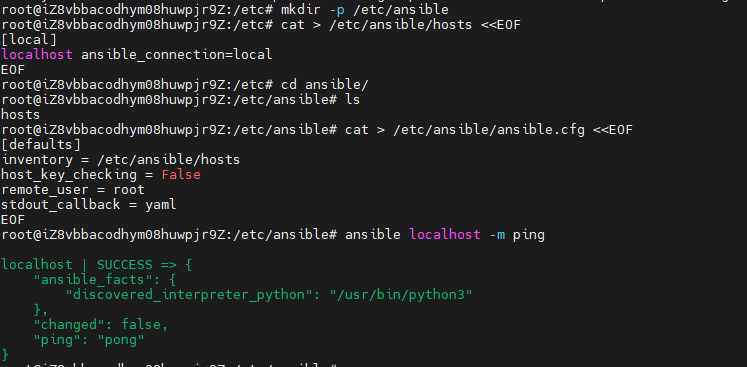Screen dimensions: 747x367
Task: Click the "/usr/bin/python3" interpreter path
Action: 401,295
